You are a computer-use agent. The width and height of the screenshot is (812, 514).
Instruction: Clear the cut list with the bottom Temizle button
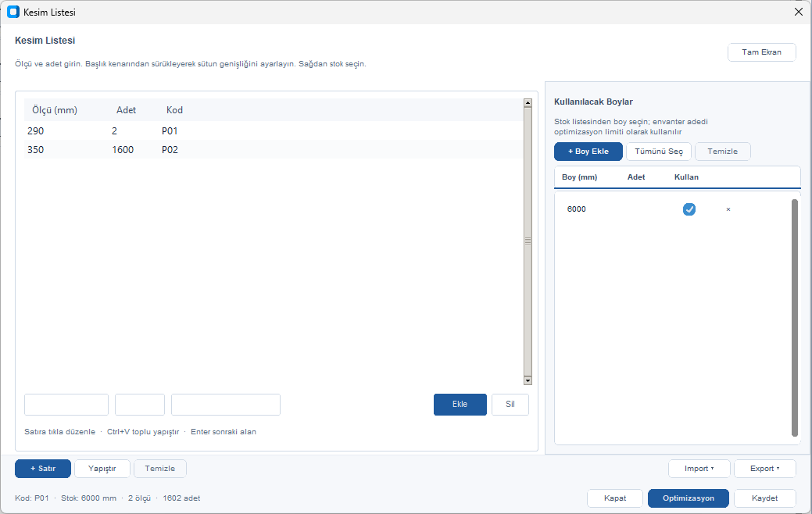(x=160, y=469)
